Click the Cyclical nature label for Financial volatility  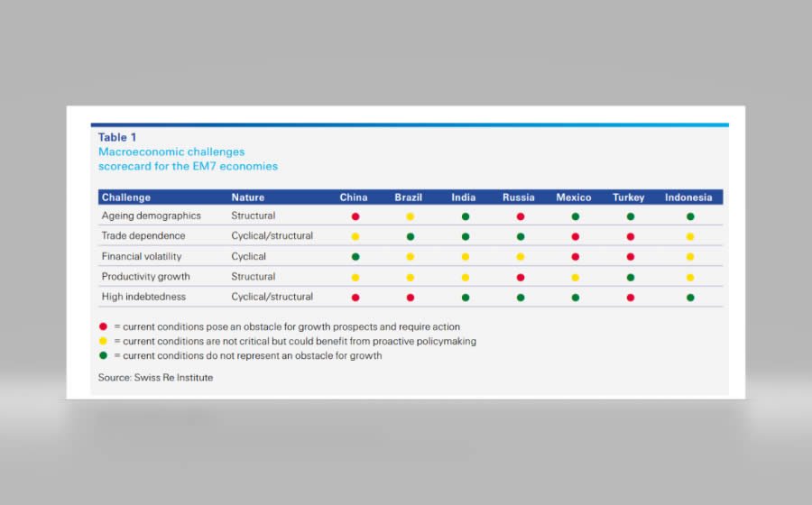(x=249, y=257)
